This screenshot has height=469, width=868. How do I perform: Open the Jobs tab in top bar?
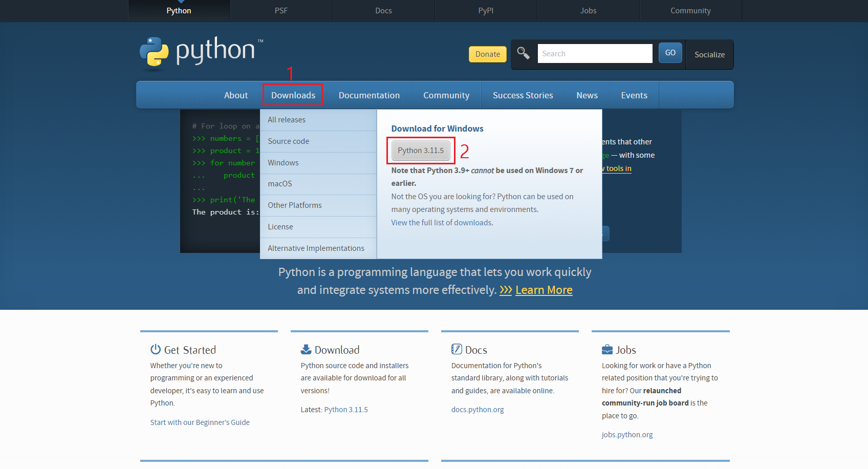point(588,11)
